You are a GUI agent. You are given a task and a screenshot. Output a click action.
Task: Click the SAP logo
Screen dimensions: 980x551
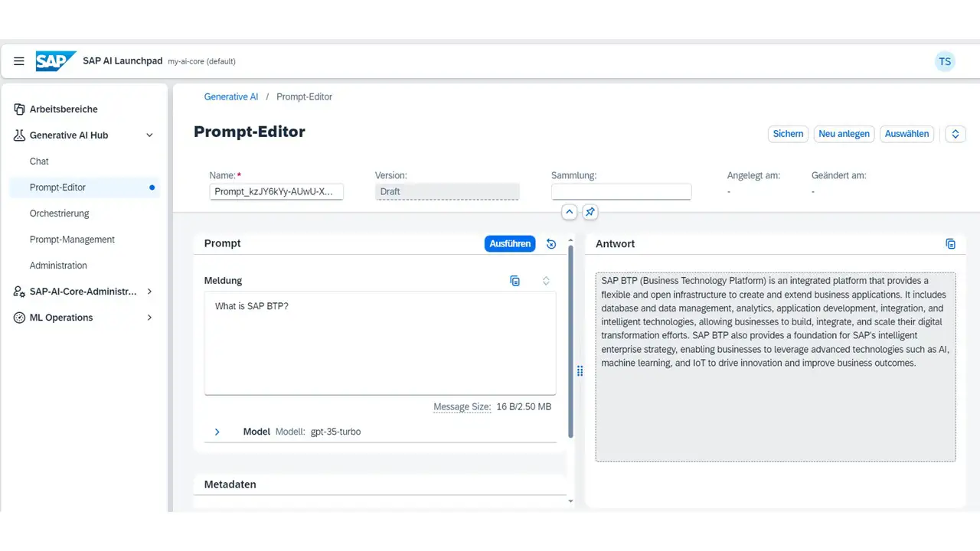coord(56,61)
